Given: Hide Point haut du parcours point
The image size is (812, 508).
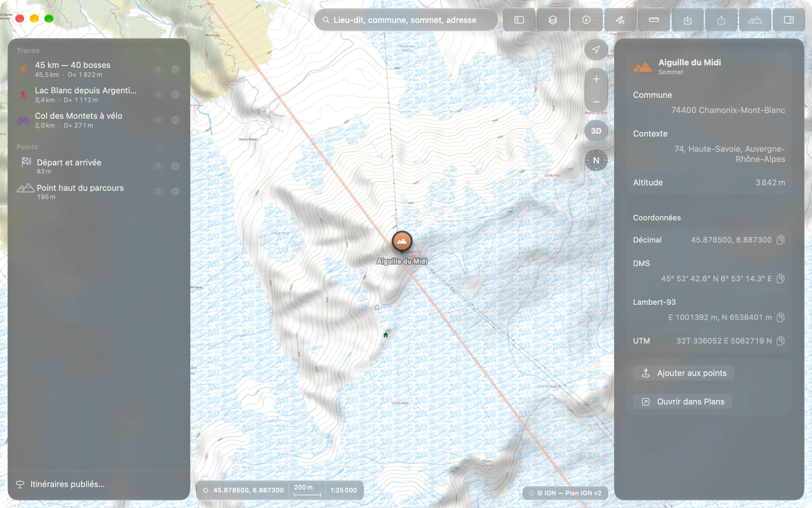Looking at the screenshot, I should 158,191.
